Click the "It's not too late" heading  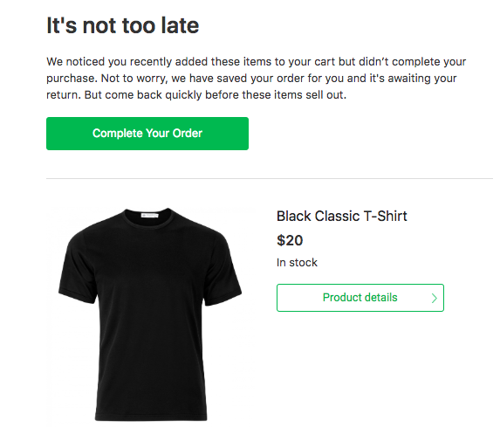coord(123,25)
